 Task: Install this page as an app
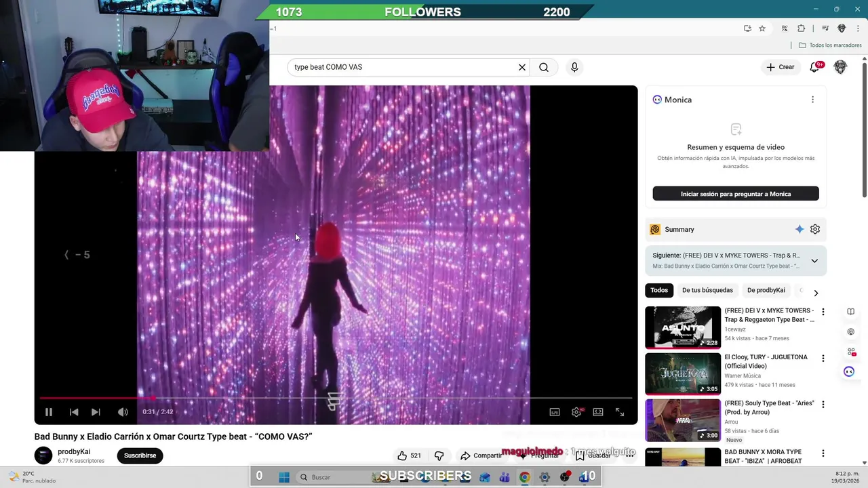point(747,28)
